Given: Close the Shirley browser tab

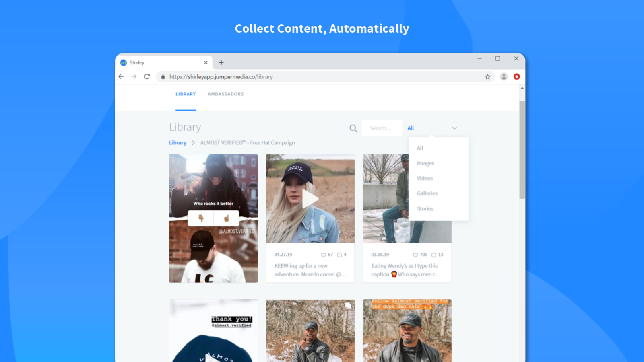Looking at the screenshot, I should coord(206,62).
